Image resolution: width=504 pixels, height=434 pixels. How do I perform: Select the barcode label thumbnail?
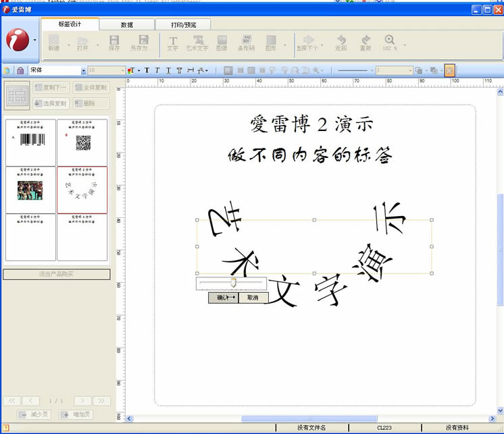pyautogui.click(x=30, y=142)
